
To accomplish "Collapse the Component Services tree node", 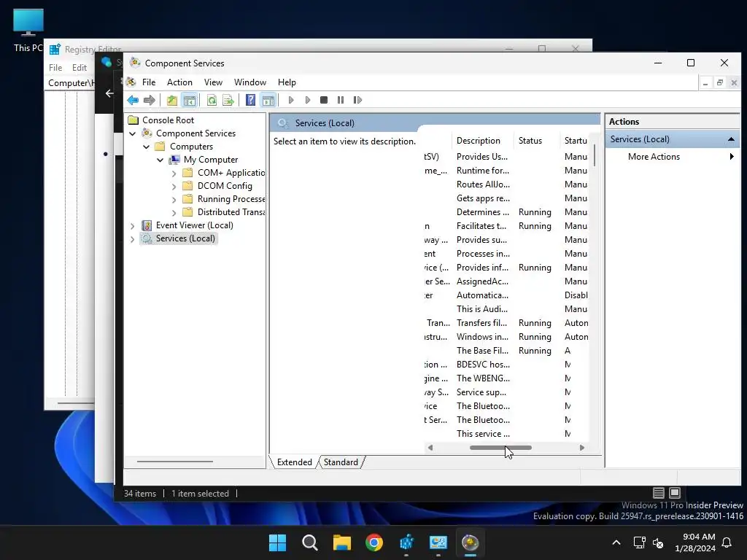I will (x=133, y=134).
